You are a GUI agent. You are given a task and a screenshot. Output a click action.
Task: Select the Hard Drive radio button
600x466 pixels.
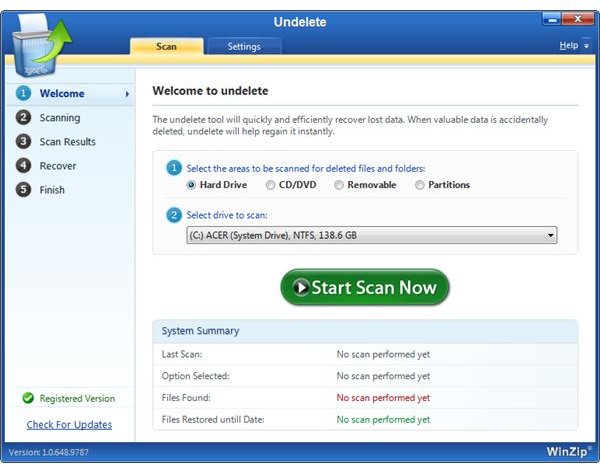[x=191, y=185]
